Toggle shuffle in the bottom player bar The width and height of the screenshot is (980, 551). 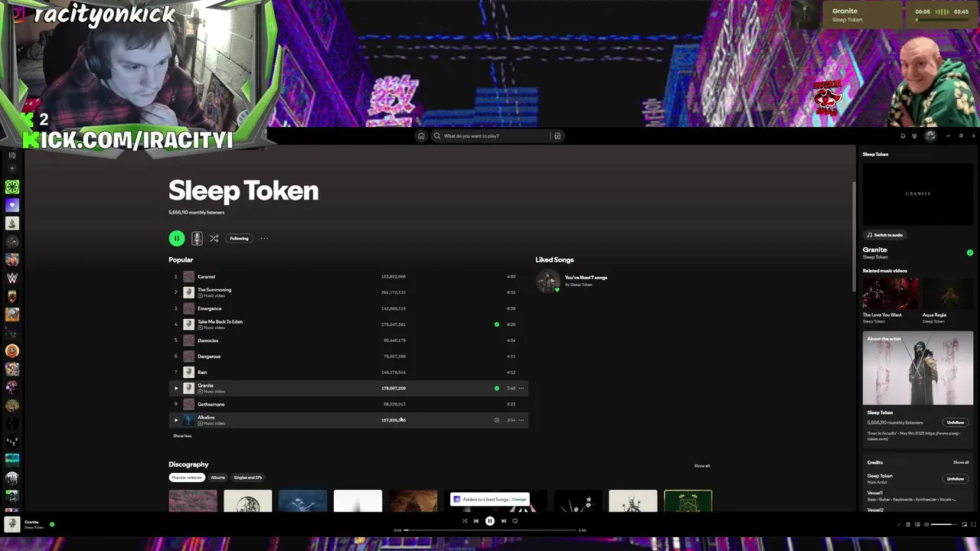[x=464, y=521]
